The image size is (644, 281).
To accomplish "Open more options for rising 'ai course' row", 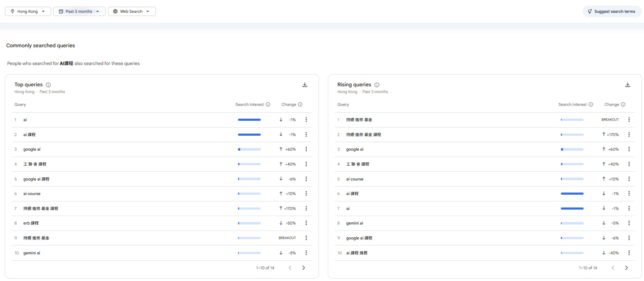I will point(629,179).
